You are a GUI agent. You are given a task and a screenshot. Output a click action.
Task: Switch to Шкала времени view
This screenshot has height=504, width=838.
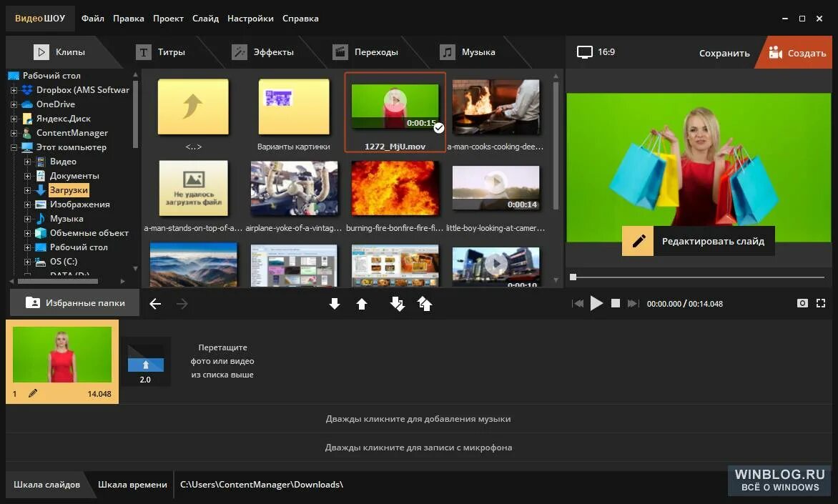click(x=132, y=484)
